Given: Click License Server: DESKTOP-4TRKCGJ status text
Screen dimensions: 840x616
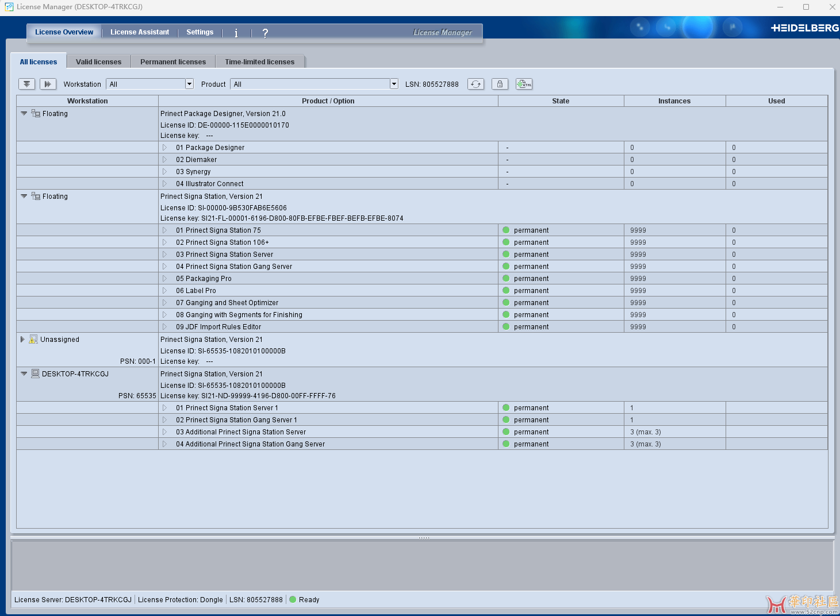Looking at the screenshot, I should (x=73, y=599).
